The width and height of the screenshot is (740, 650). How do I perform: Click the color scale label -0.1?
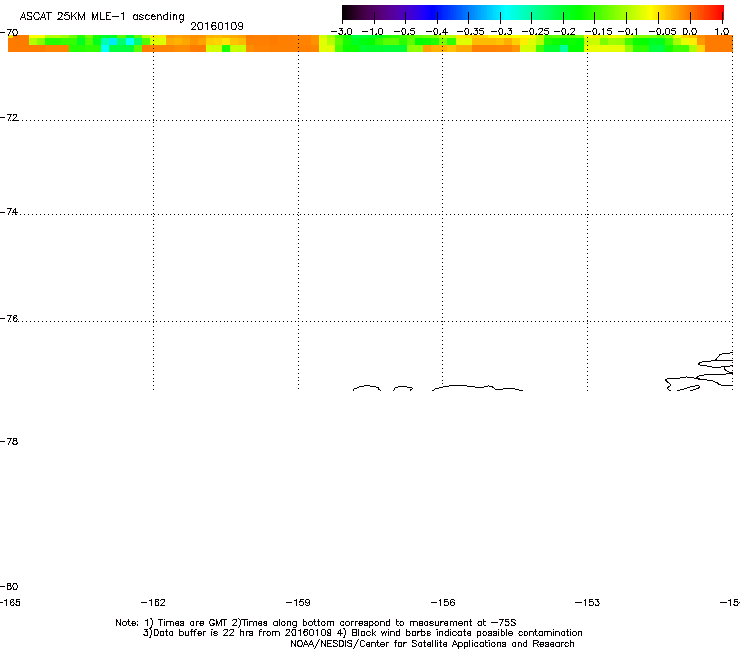pos(628,32)
